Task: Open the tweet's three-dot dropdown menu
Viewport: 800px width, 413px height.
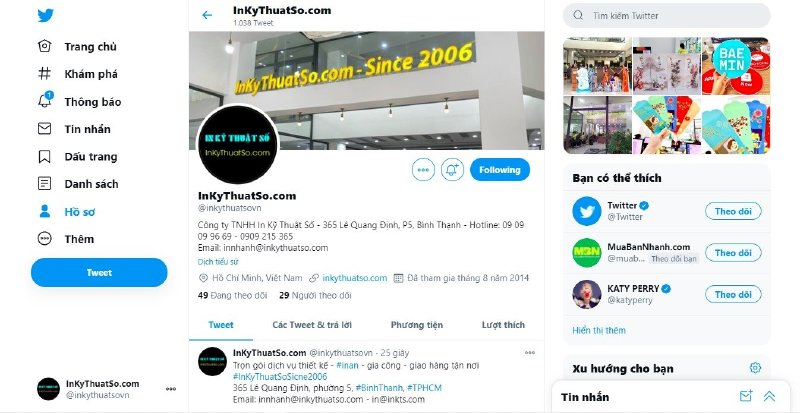Action: click(530, 353)
